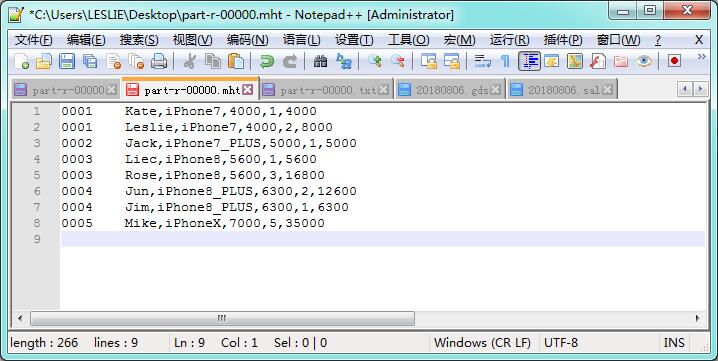718x361 pixels.
Task: Click the Copy toolbar icon
Action: point(212,61)
